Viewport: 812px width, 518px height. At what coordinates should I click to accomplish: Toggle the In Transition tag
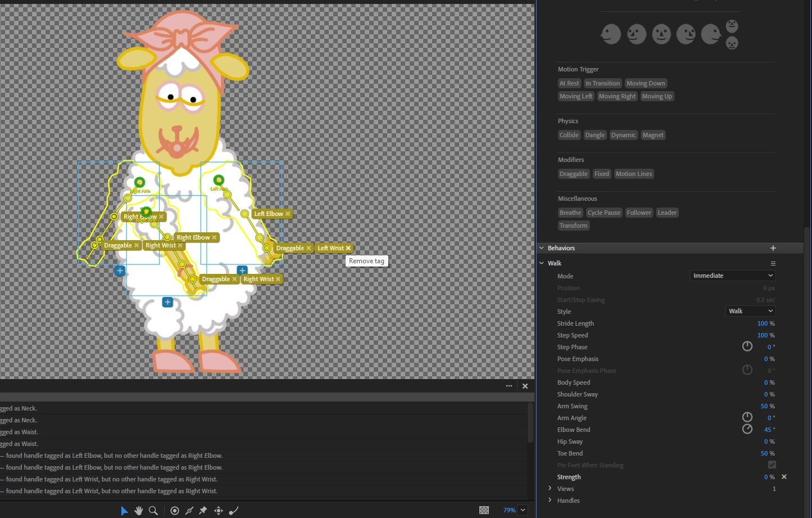[602, 83]
